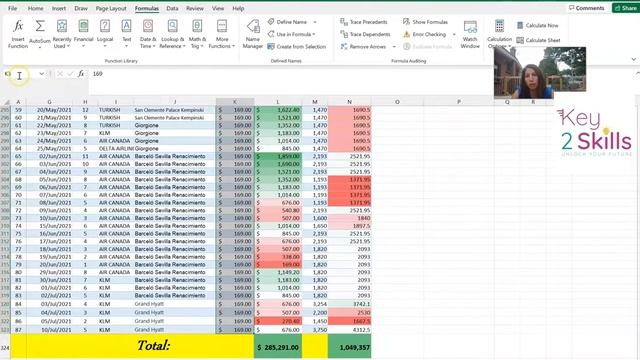640x360 pixels.
Task: Open the File tab
Action: pyautogui.click(x=13, y=8)
